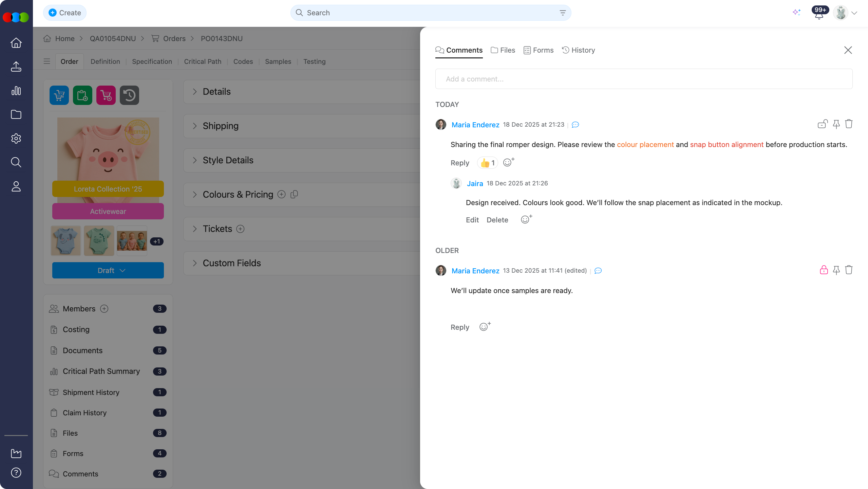Image resolution: width=868 pixels, height=489 pixels.
Task: Open the Upload tool in left sidebar
Action: click(x=16, y=67)
